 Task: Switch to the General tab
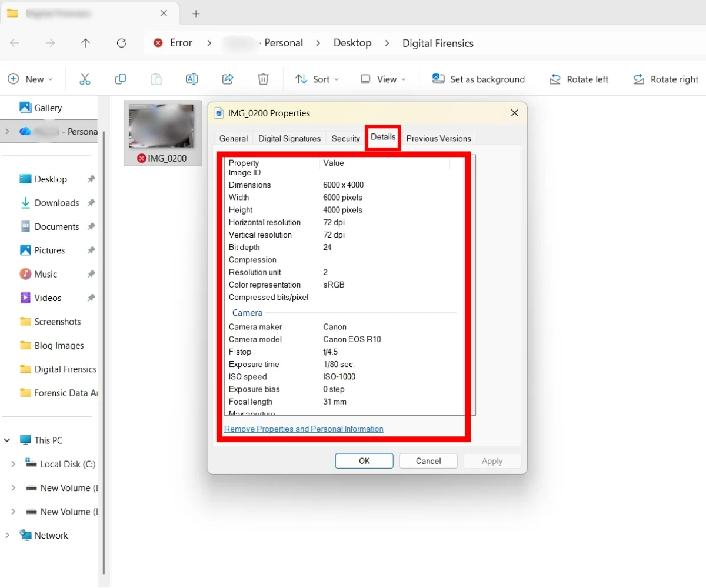point(234,139)
